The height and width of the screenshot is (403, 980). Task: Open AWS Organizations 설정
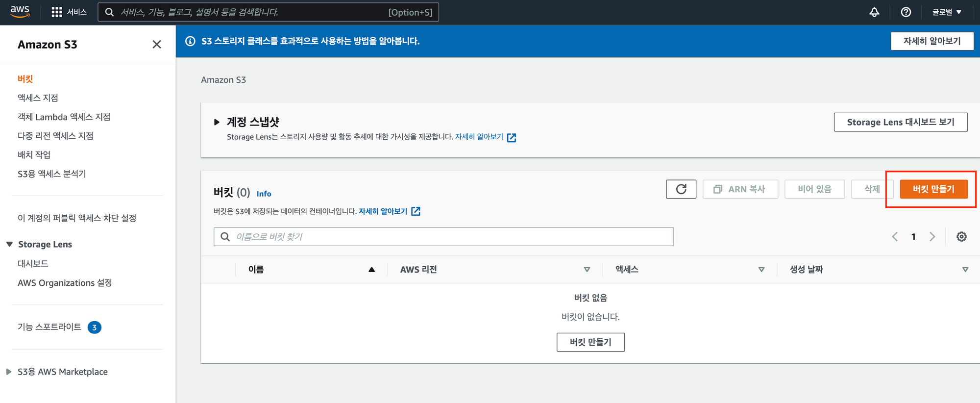click(x=65, y=283)
